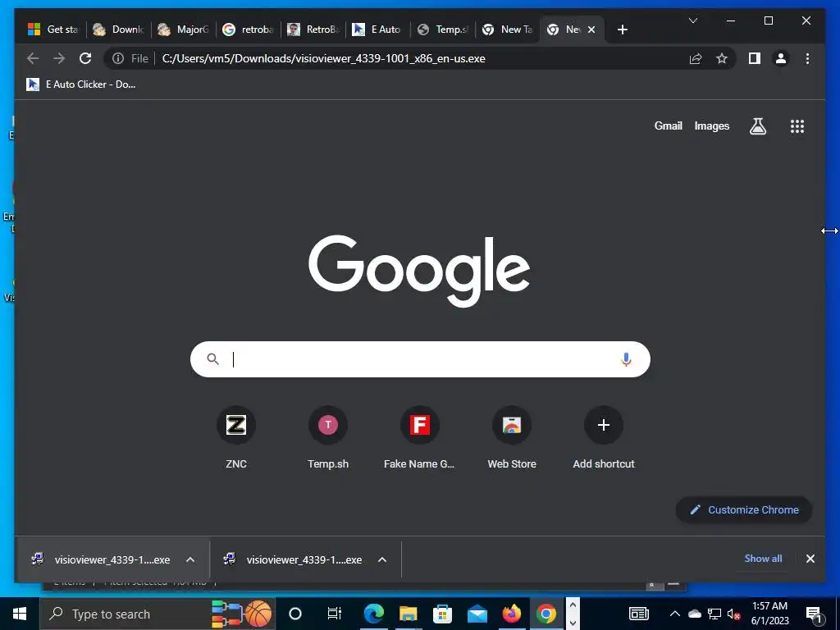Expand options for the first visioviewer download
The image size is (840, 630).
[x=189, y=559]
